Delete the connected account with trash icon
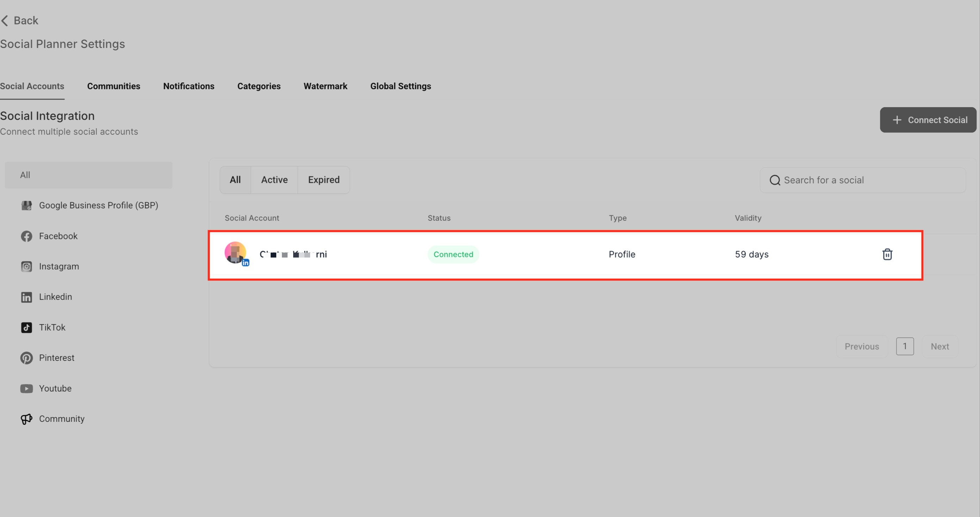This screenshot has height=517, width=980. point(887,254)
